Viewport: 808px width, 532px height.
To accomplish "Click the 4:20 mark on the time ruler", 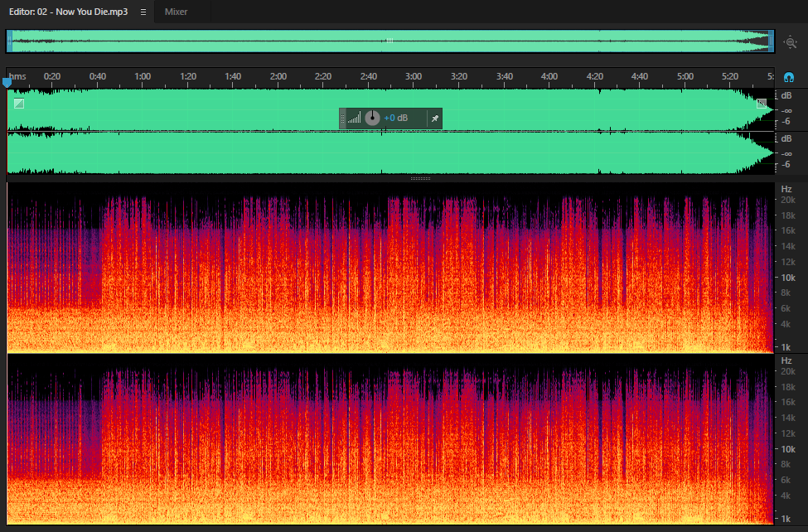I will tap(595, 76).
